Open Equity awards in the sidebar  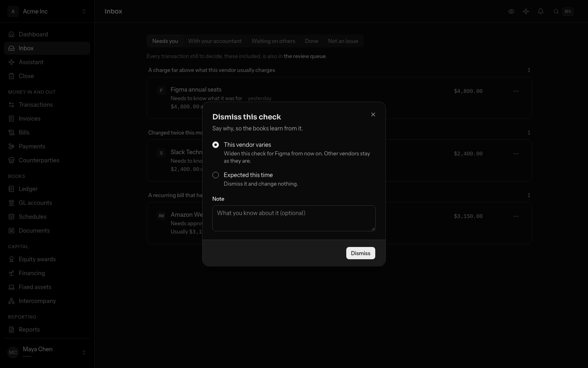[47, 259]
